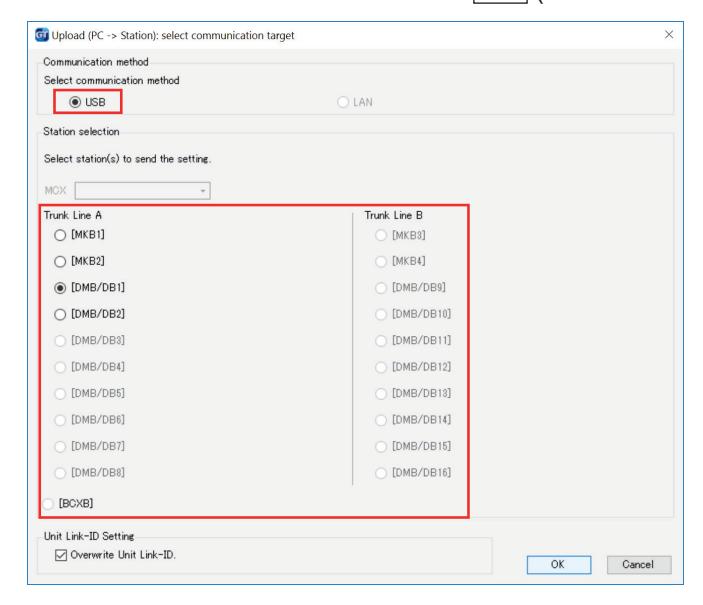Click the 'Unit Link-ID Setting' group label
Viewport: 703px width, 605px height.
coord(89,536)
